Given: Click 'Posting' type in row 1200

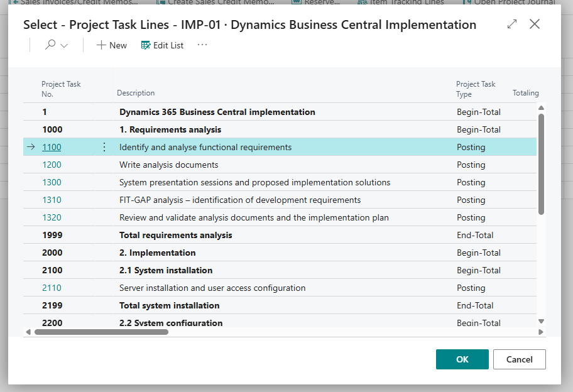Looking at the screenshot, I should (471, 165).
